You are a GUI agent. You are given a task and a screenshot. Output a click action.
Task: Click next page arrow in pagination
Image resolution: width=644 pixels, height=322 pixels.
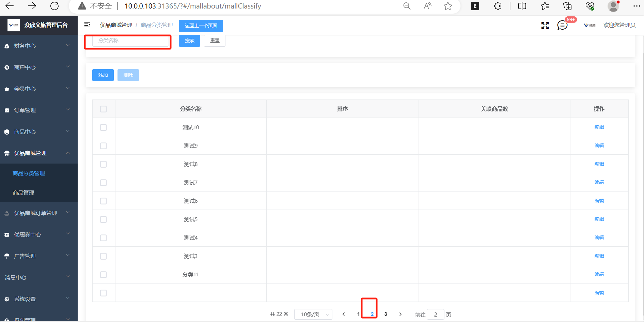pos(400,314)
